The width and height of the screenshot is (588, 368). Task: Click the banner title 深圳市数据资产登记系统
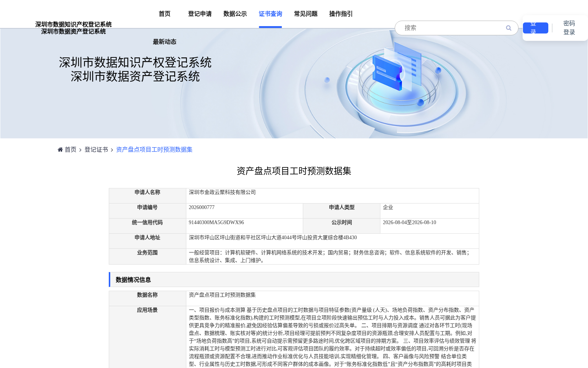[135, 77]
